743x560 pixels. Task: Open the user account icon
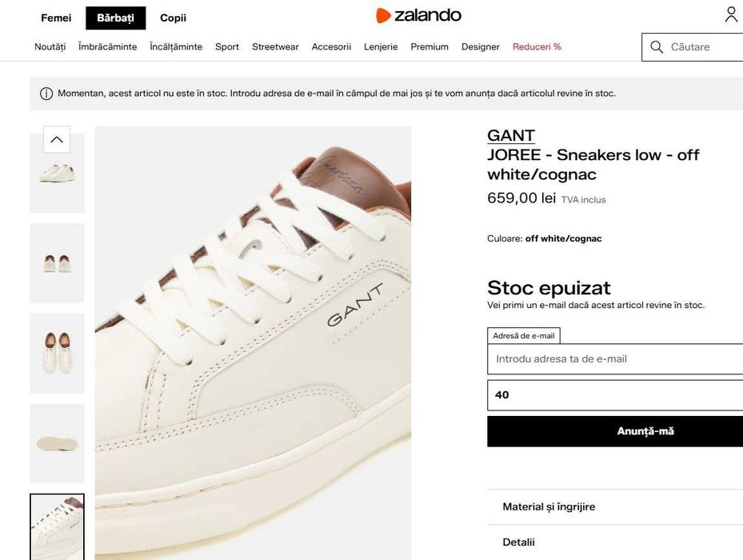click(x=731, y=14)
